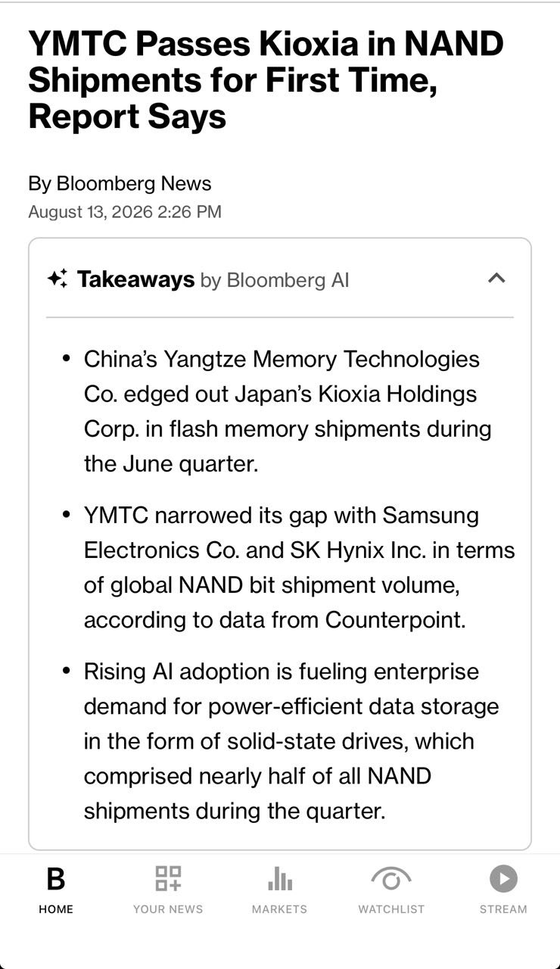Tap the "by Bloomberg AI" label
This screenshot has height=969, width=560.
click(x=275, y=280)
